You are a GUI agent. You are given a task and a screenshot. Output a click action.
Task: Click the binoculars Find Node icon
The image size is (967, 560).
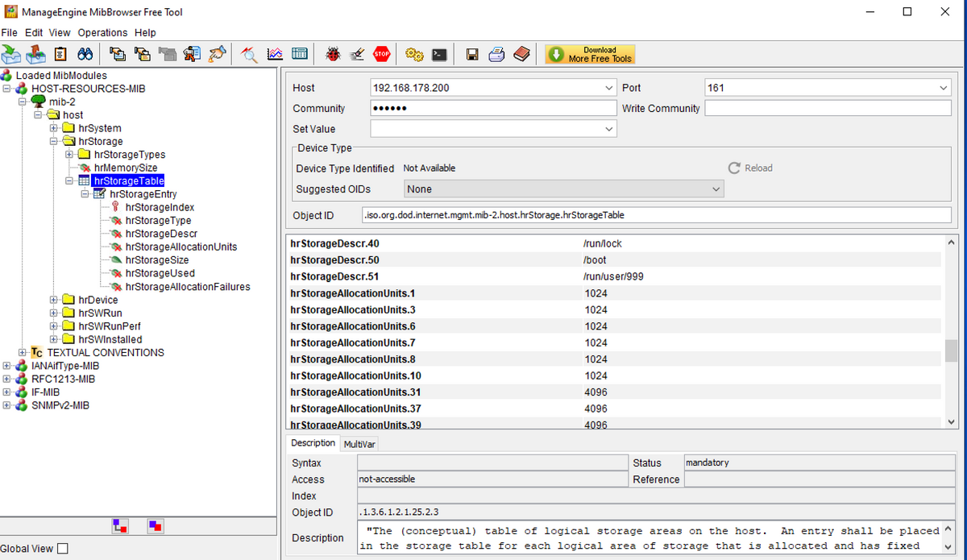click(x=85, y=54)
